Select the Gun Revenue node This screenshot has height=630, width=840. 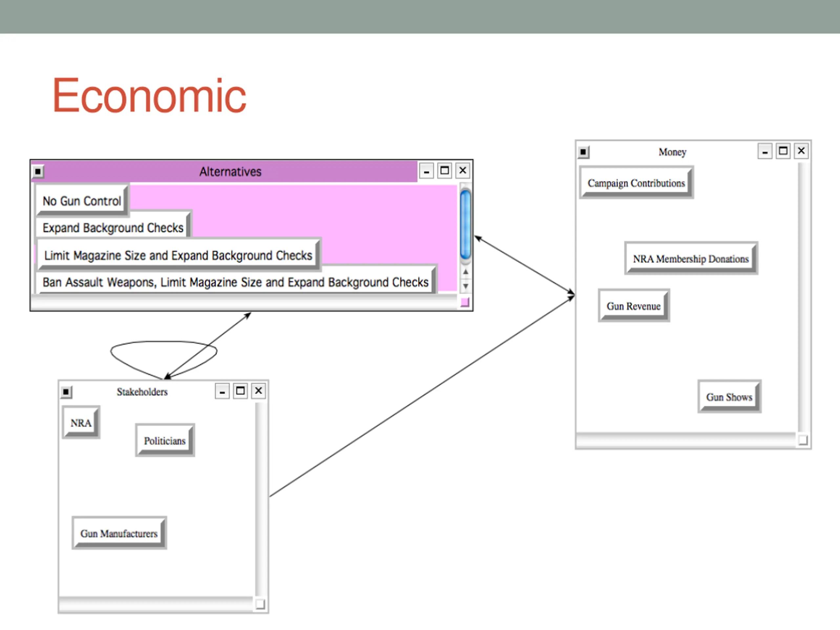[x=633, y=306]
